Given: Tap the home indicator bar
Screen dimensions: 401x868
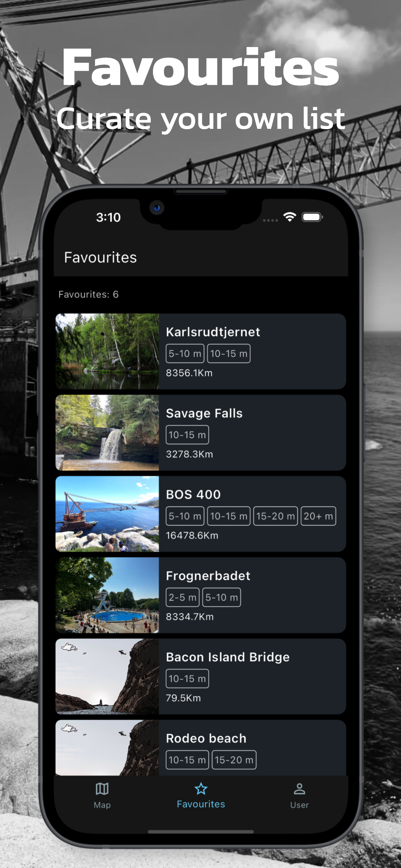Looking at the screenshot, I should click(201, 832).
